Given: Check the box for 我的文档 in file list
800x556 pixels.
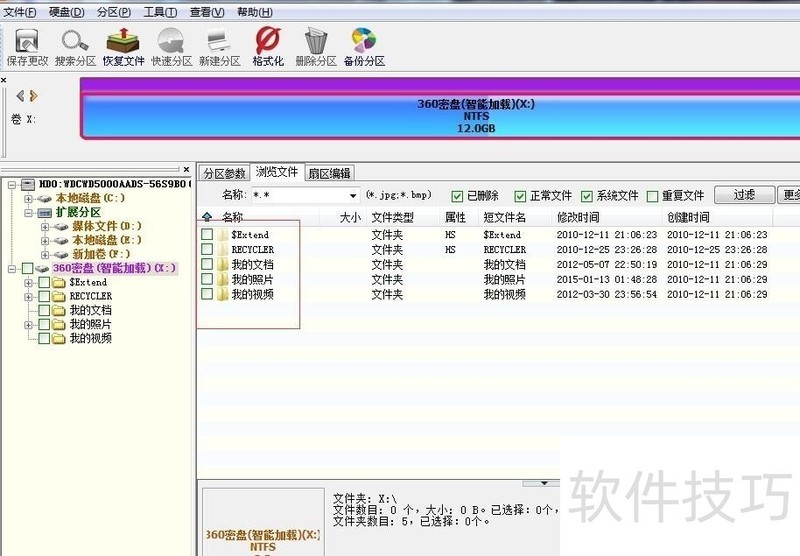Looking at the screenshot, I should (x=207, y=264).
